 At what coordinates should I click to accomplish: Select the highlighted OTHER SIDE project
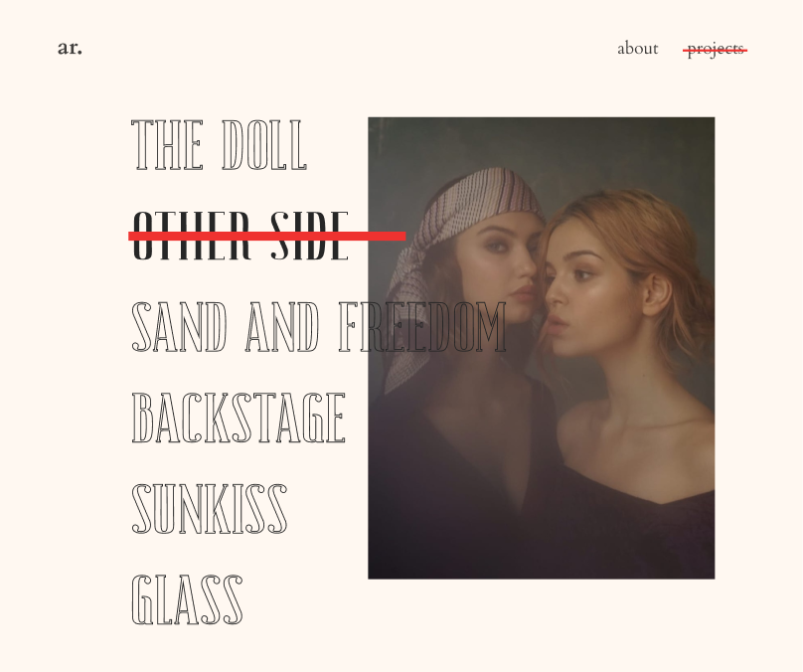(x=241, y=236)
